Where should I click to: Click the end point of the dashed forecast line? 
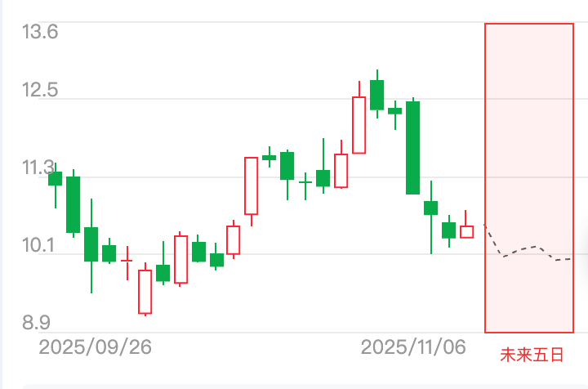571,259
